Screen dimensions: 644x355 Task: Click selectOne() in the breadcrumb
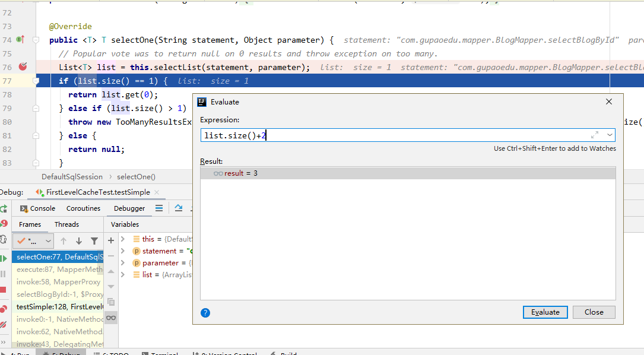pos(136,177)
